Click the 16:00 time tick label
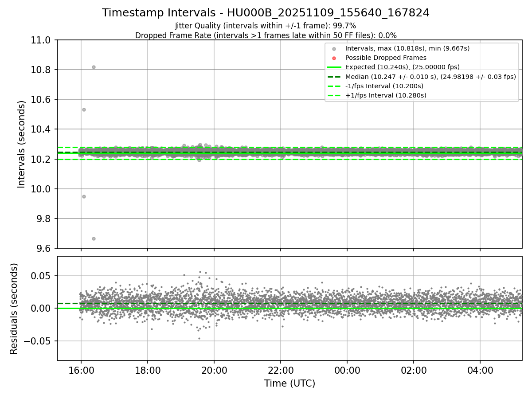532x399 pixels. 81,370
